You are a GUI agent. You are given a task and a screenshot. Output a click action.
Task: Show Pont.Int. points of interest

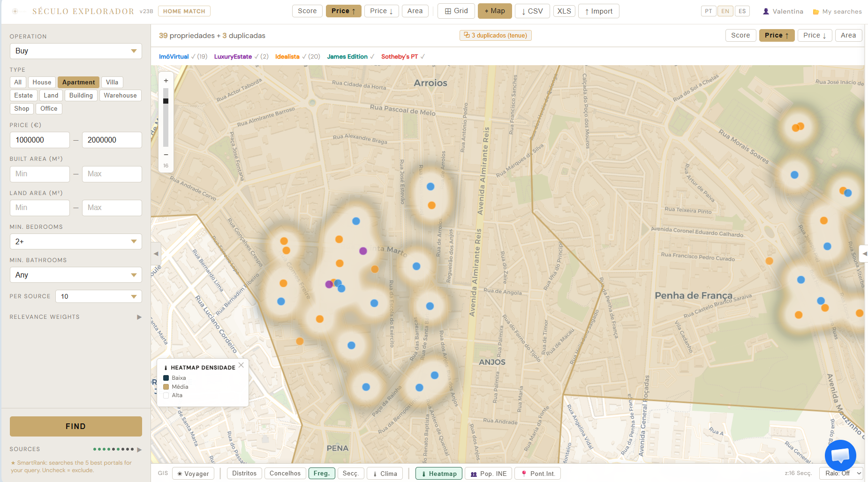click(x=537, y=474)
